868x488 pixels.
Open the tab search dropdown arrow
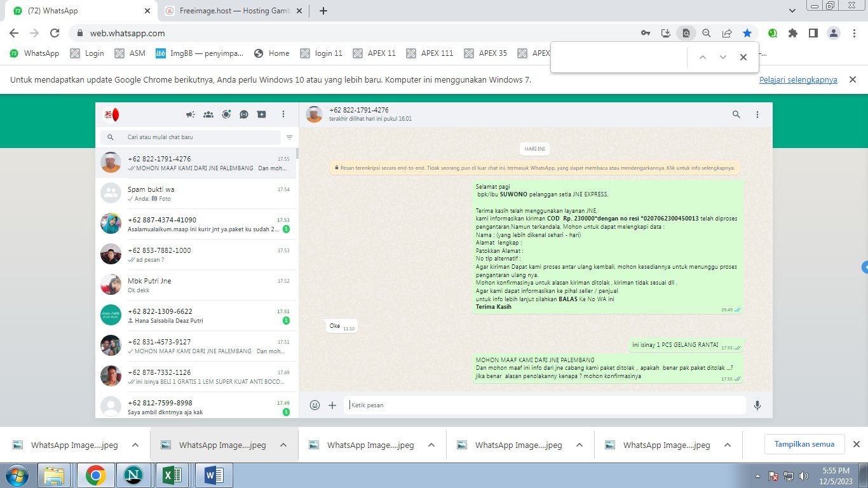coord(792,11)
